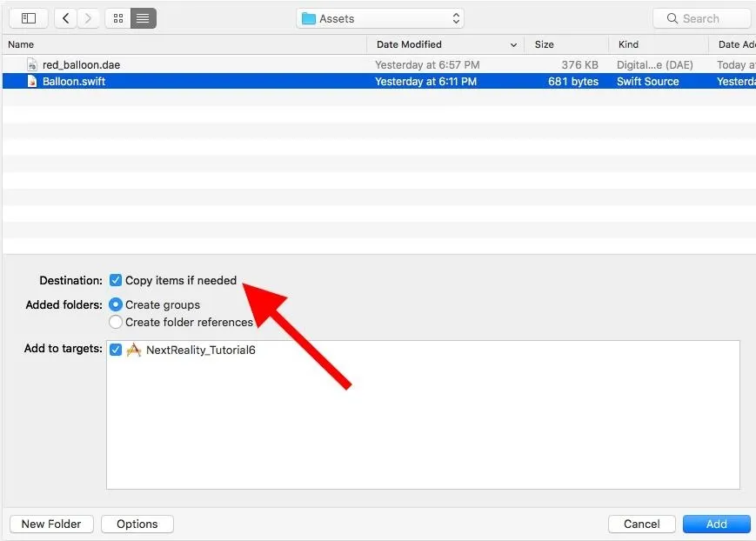Toggle the sidebar view button
The width and height of the screenshot is (756, 541).
point(29,18)
